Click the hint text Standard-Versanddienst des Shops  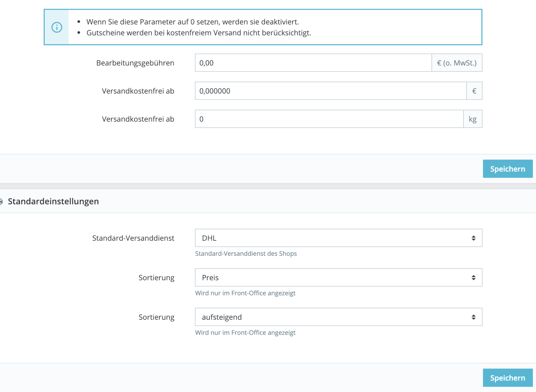pyautogui.click(x=246, y=254)
